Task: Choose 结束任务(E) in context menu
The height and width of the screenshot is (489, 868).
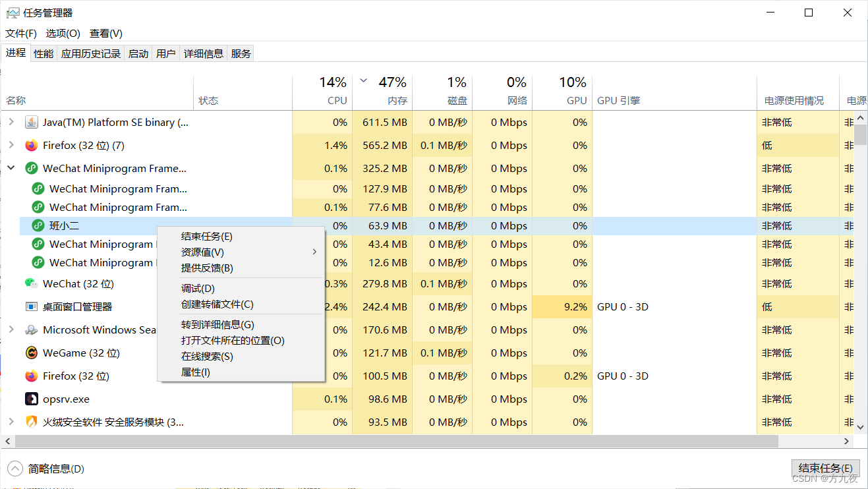Action: [241, 237]
